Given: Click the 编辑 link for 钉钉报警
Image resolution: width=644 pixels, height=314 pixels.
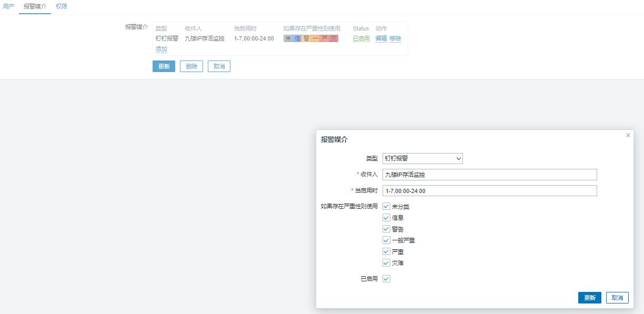Looking at the screenshot, I should pyautogui.click(x=381, y=38).
